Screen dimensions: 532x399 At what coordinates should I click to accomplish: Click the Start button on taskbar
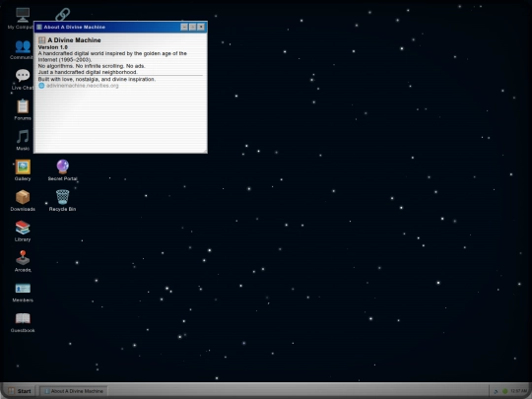click(20, 391)
